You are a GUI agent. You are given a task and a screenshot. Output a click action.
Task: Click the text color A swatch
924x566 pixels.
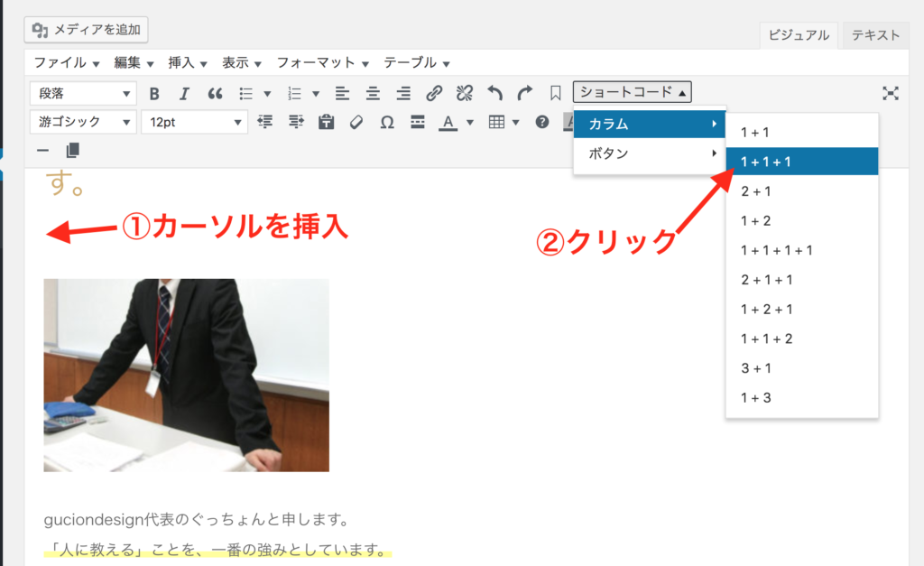(x=448, y=123)
